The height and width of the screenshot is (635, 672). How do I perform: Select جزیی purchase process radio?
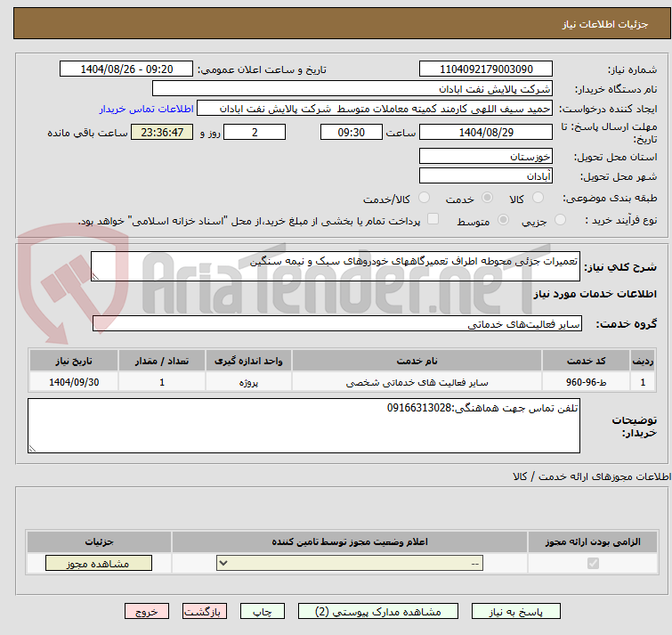560,220
